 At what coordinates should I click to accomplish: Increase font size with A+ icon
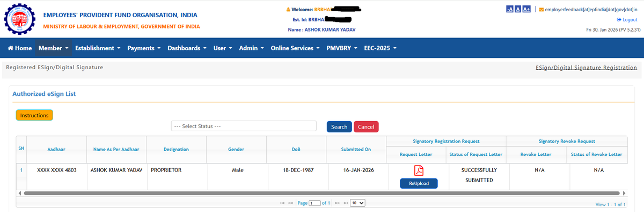click(x=526, y=9)
